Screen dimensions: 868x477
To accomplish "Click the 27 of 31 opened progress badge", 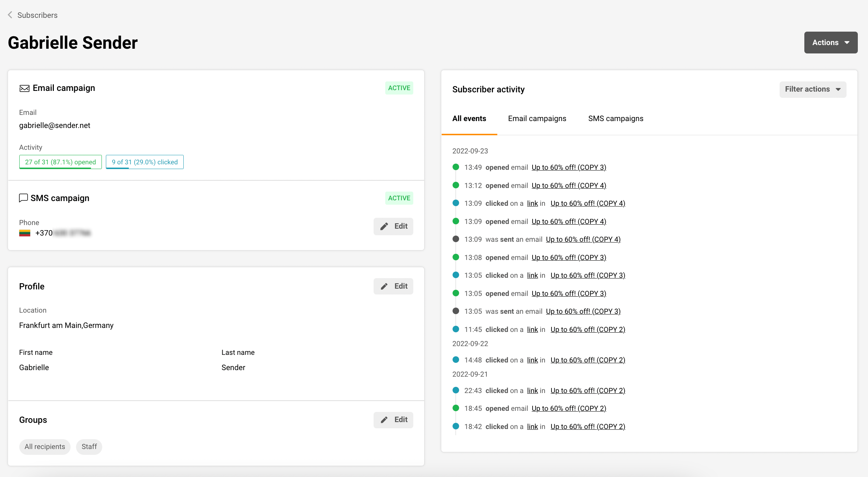I will pyautogui.click(x=60, y=162).
